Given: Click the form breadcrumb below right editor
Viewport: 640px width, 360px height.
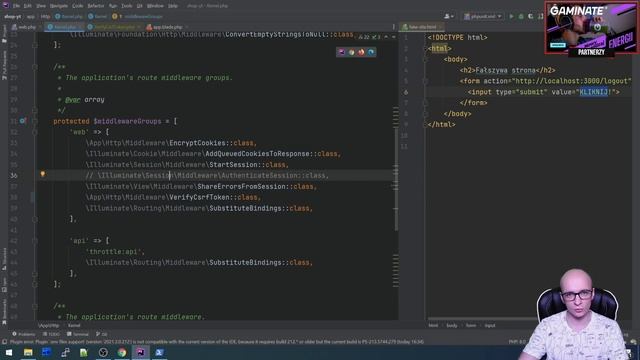Looking at the screenshot, I should [471, 326].
